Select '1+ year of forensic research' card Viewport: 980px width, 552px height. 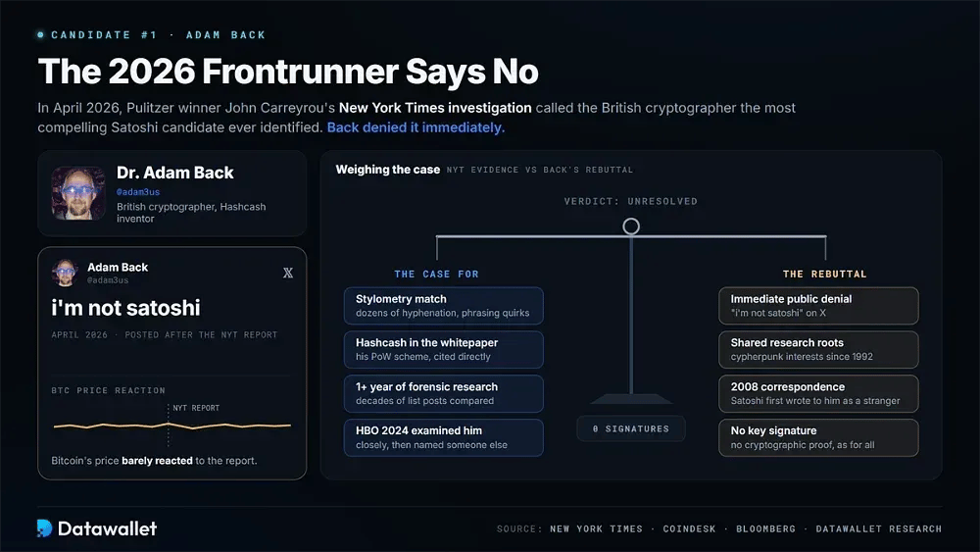click(444, 394)
